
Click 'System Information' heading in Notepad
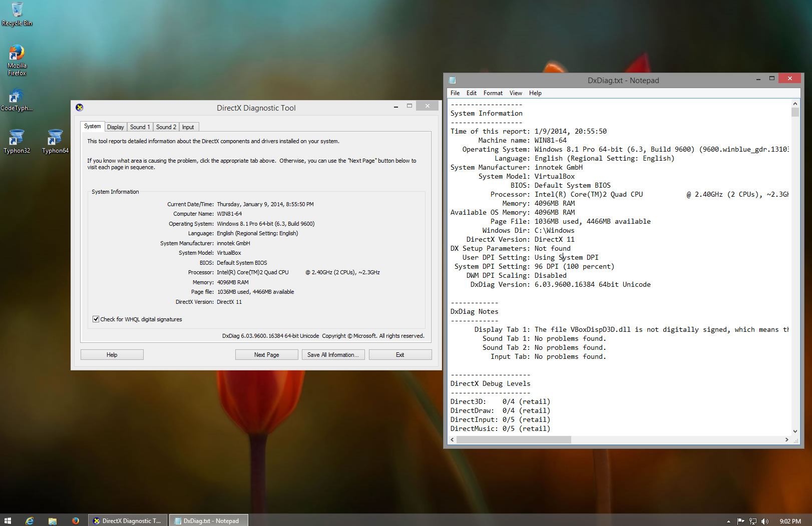click(x=486, y=114)
